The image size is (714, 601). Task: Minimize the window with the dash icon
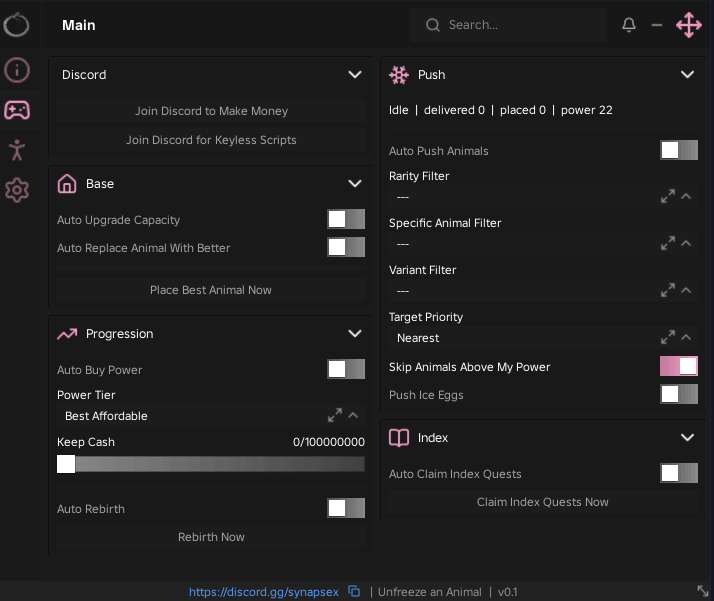(657, 25)
